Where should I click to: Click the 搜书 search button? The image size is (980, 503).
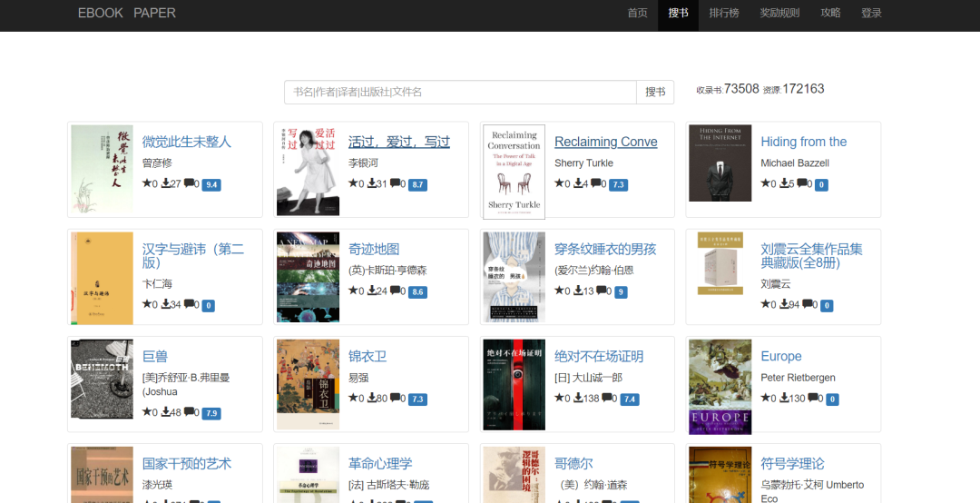[x=655, y=92]
